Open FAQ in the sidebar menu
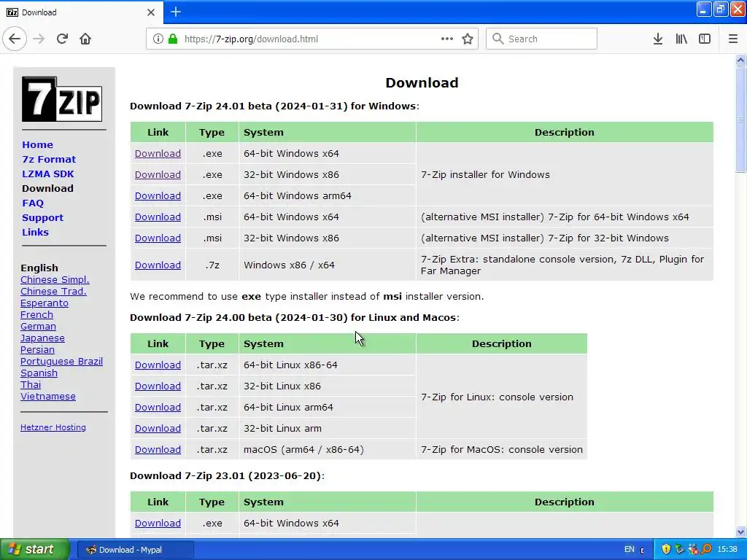The height and width of the screenshot is (560, 747). [33, 203]
